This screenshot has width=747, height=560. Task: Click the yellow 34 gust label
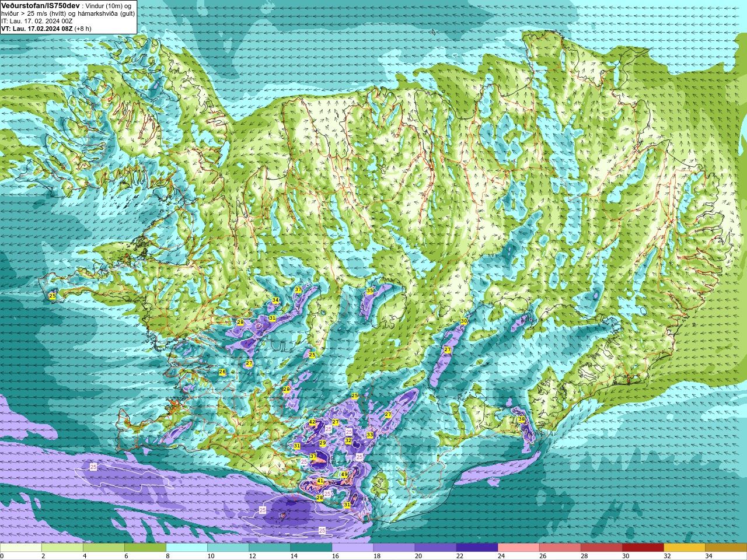point(275,300)
